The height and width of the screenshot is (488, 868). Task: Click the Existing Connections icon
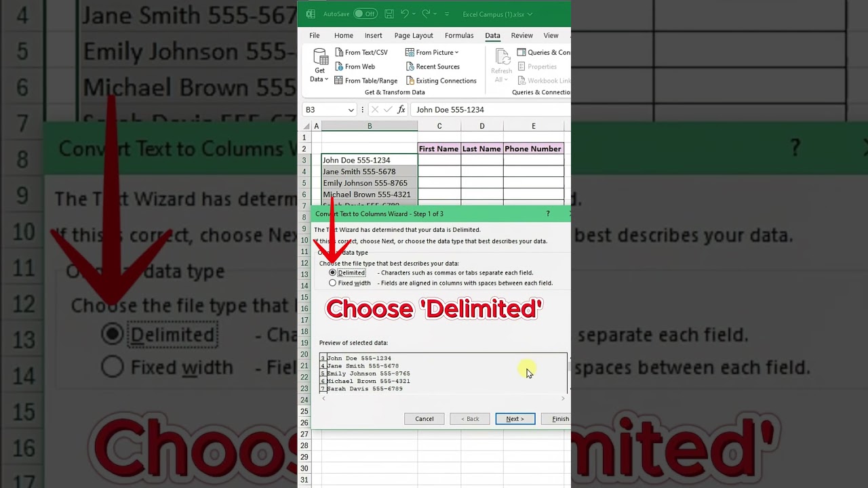[410, 81]
